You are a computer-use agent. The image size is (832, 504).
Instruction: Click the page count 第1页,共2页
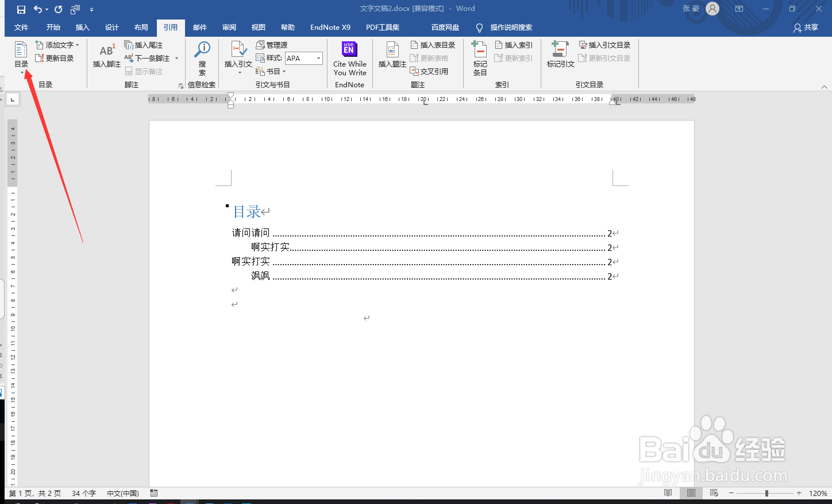(35, 493)
